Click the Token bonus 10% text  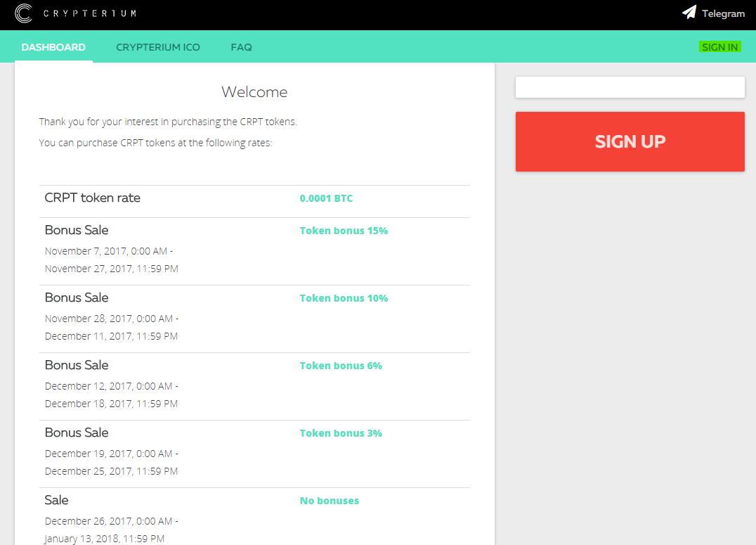click(344, 298)
